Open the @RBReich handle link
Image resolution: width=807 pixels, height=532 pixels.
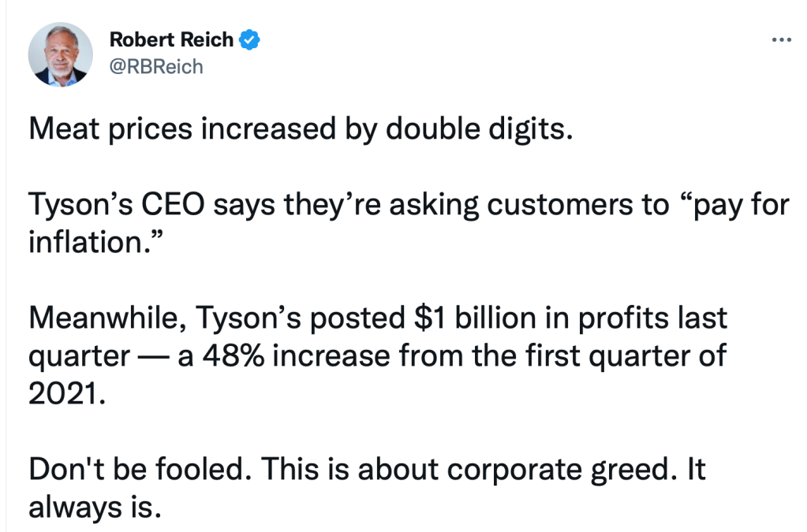click(x=155, y=66)
